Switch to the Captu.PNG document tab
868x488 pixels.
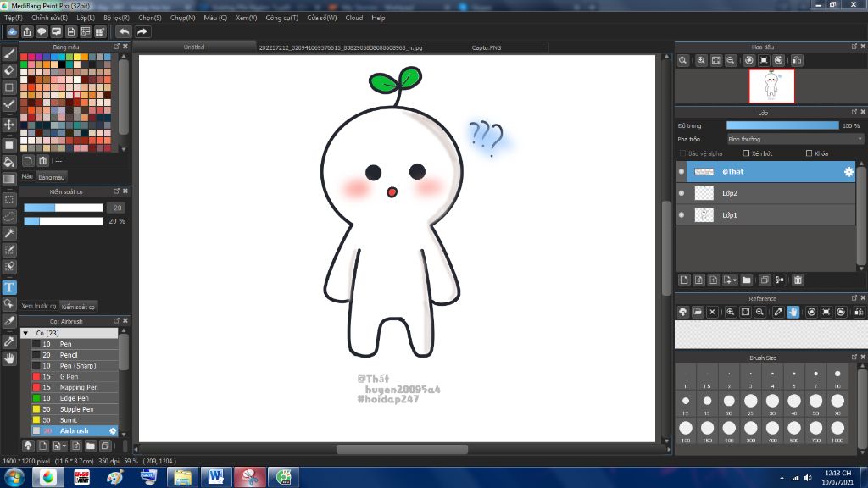(487, 47)
